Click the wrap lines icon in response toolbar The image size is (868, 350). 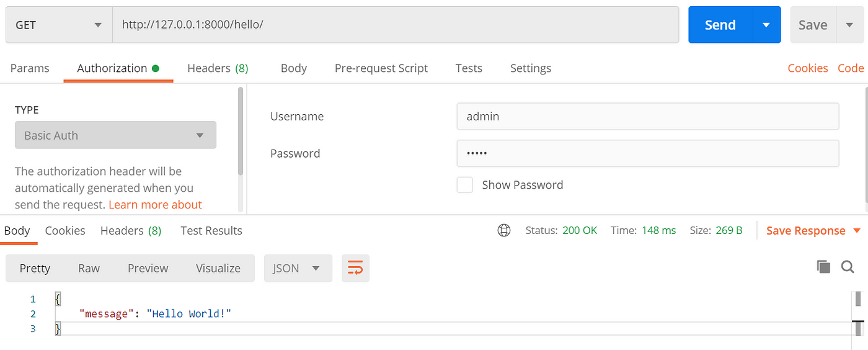pos(355,268)
